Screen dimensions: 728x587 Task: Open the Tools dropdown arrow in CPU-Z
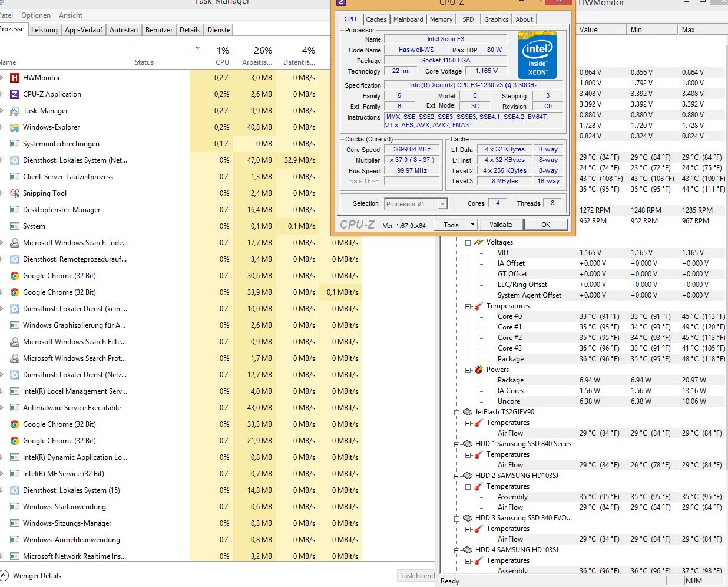472,225
